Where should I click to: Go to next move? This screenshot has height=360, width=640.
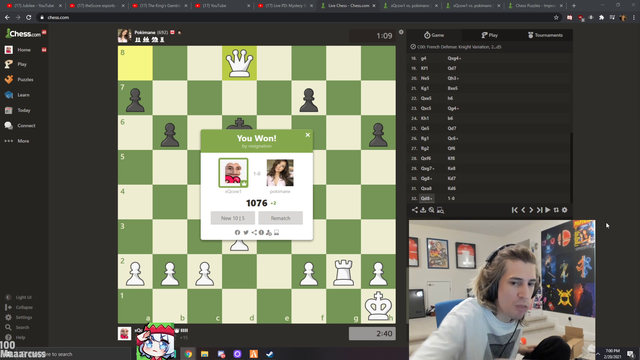531,210
